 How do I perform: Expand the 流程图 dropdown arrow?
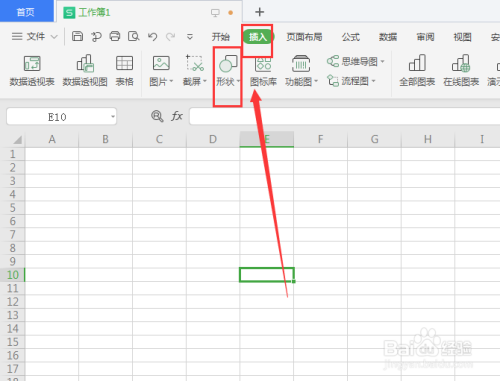coord(373,81)
